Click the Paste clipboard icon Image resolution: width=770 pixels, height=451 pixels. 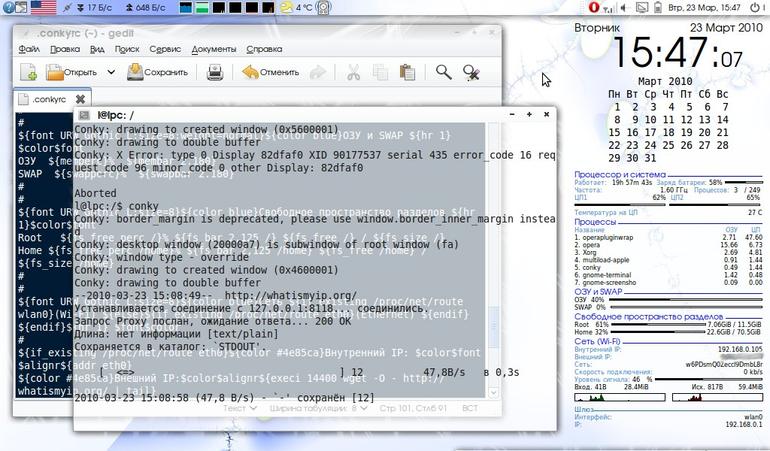pos(407,72)
